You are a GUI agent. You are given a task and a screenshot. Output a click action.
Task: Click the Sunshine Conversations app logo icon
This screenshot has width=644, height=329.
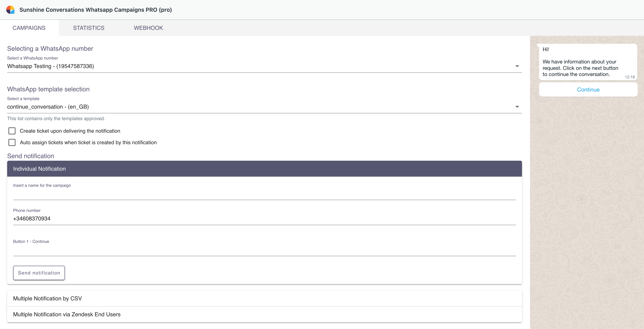coord(10,10)
